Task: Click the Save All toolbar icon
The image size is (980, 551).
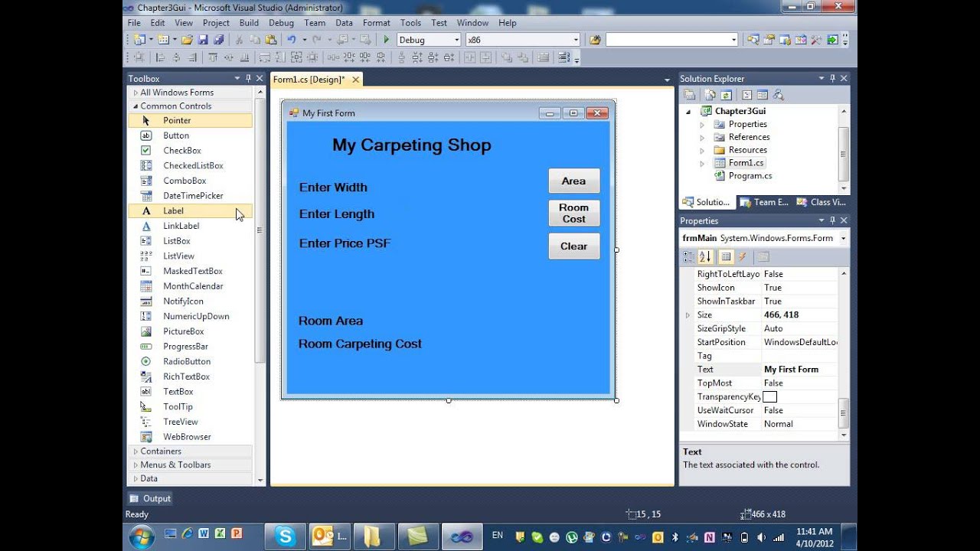Action: [218, 40]
